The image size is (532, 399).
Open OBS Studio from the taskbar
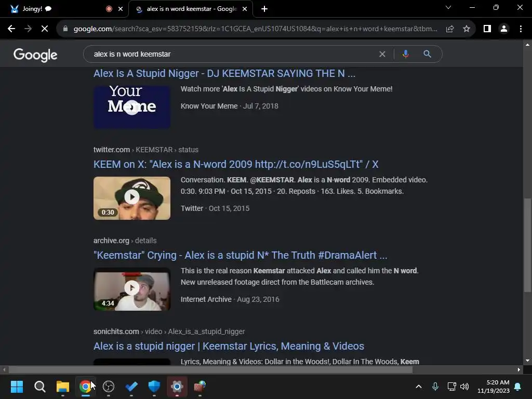coord(109,387)
